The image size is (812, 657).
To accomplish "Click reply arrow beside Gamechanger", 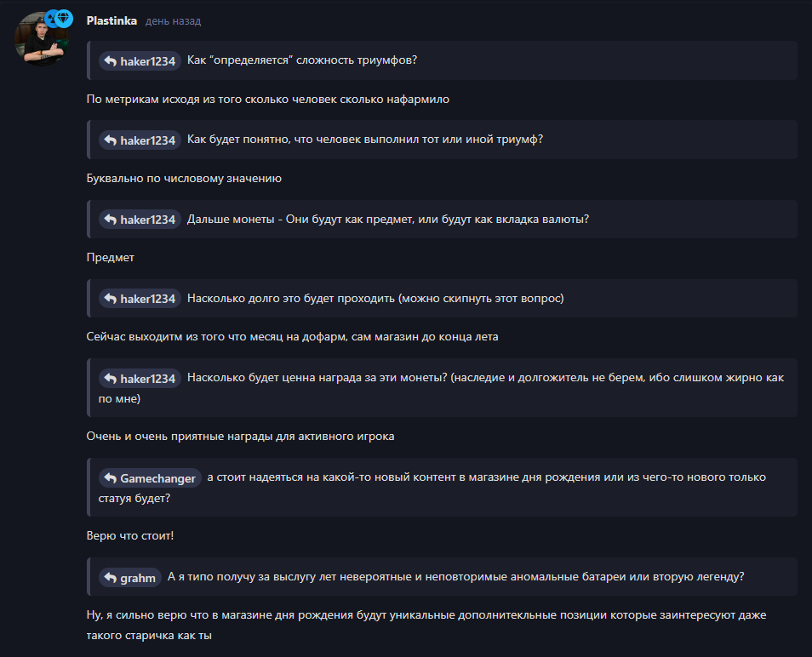I will click(x=111, y=478).
